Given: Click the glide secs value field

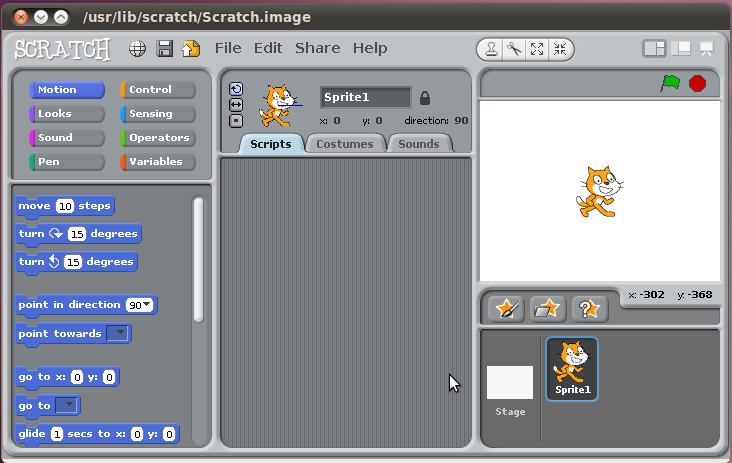Looking at the screenshot, I should [x=56, y=434].
